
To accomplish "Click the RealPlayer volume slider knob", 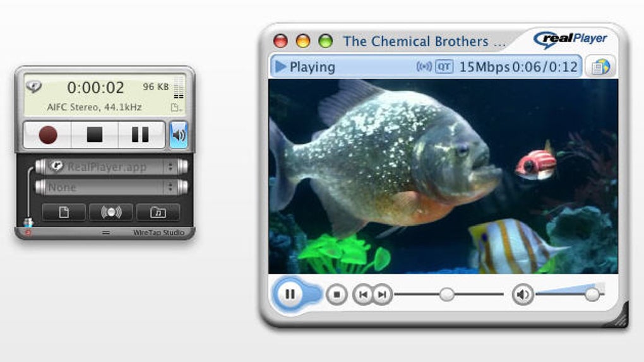I will click(592, 295).
